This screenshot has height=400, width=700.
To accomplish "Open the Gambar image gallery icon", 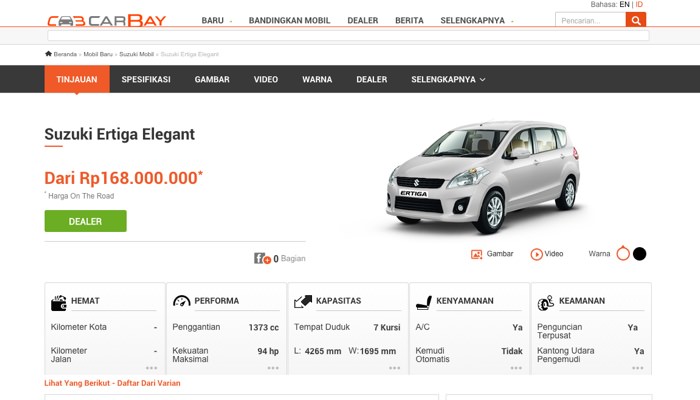I will pos(476,254).
